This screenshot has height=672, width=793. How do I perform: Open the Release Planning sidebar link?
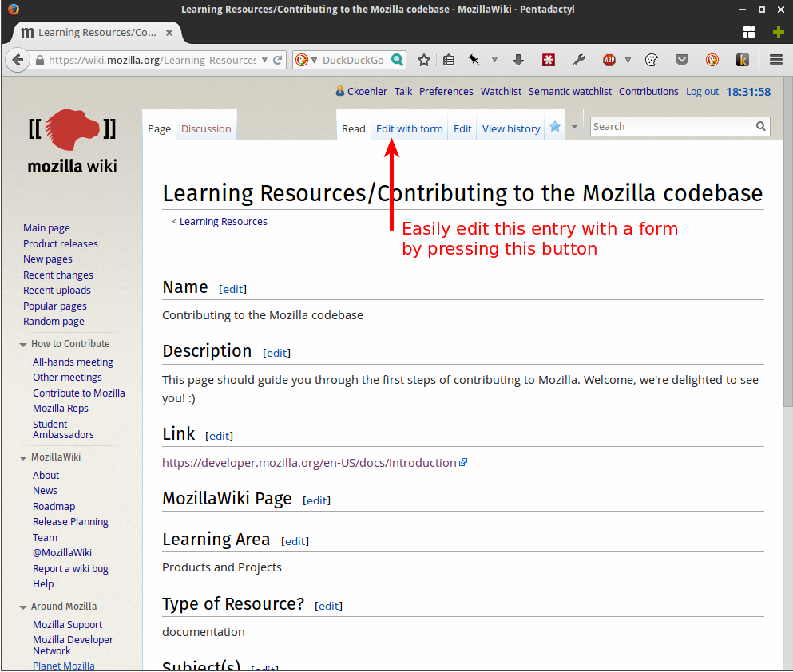[70, 521]
